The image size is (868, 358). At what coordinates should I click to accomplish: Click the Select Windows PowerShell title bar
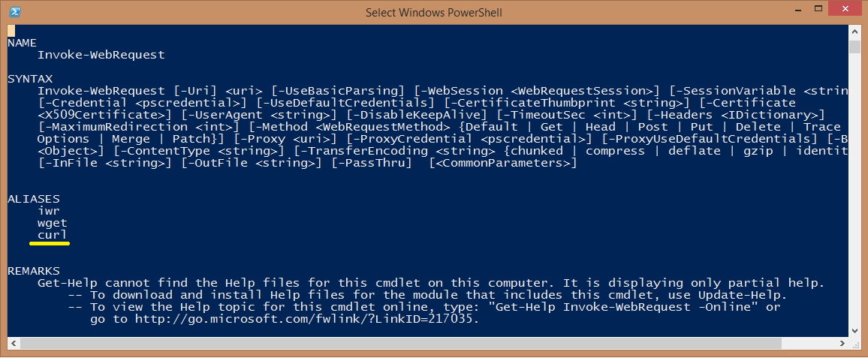[433, 11]
